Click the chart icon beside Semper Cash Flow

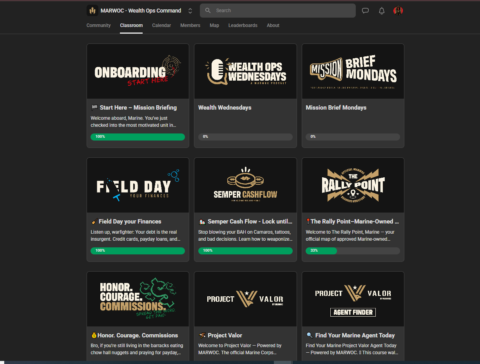202,222
